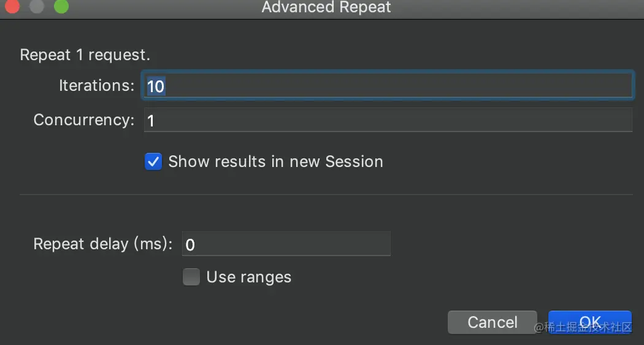The image size is (644, 345).
Task: Click the green zoom window button
Action: (x=61, y=7)
